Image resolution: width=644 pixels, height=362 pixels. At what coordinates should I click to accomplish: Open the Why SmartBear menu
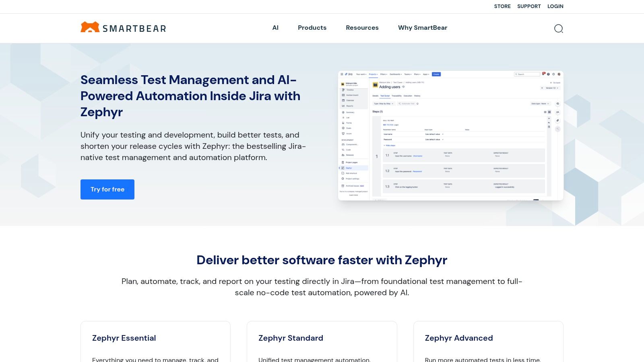[x=423, y=28]
